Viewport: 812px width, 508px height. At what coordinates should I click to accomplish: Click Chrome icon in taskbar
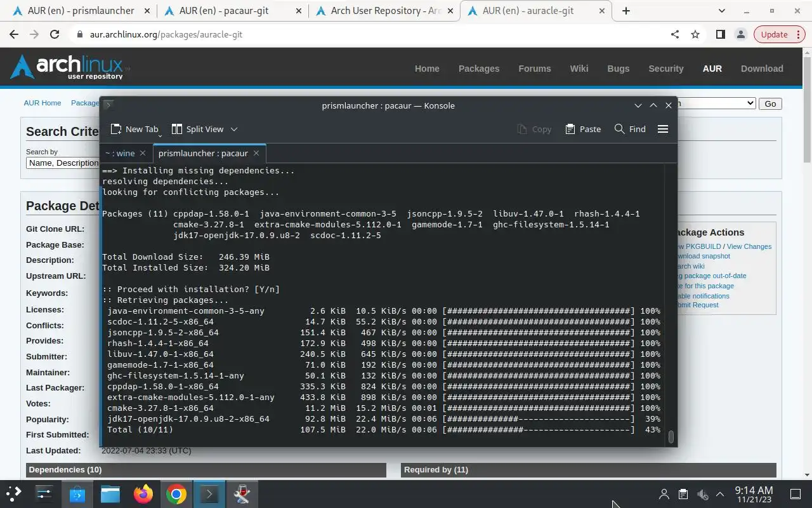point(176,493)
